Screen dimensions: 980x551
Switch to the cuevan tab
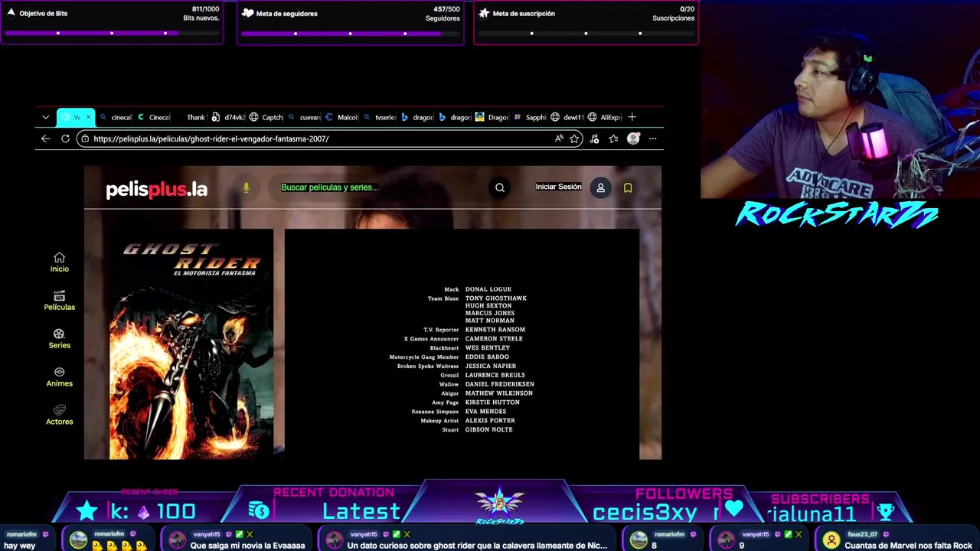[x=304, y=117]
